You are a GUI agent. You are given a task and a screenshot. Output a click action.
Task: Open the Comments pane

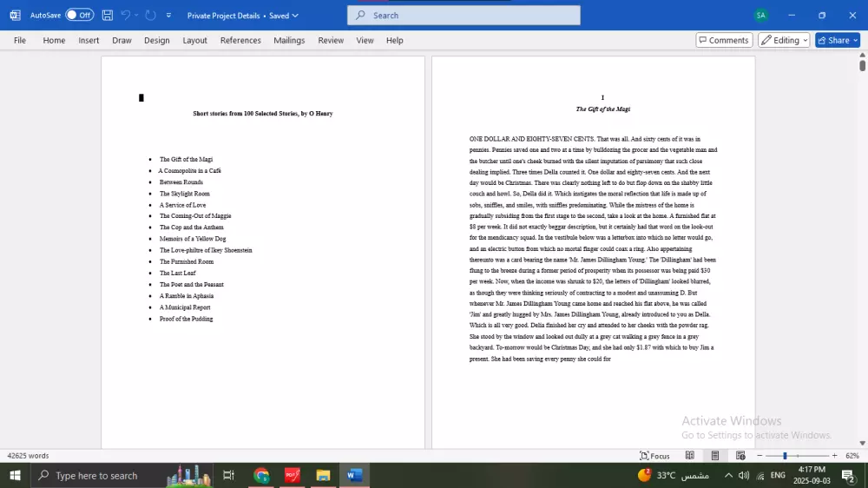pos(724,40)
